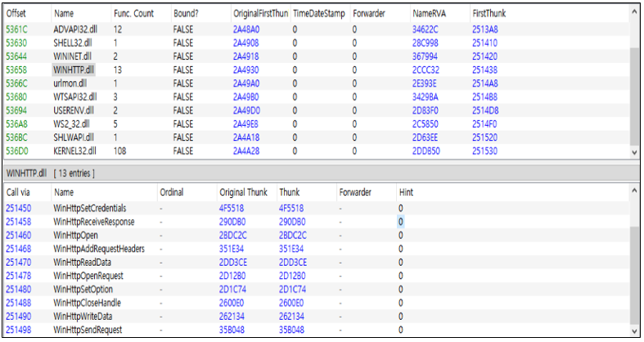Select the WININET.dll import row
644x342 pixels.
(x=316, y=56)
